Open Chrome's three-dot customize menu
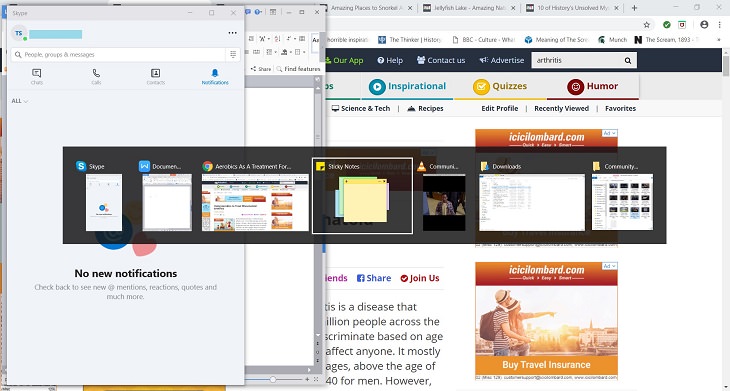730x391 pixels. coord(719,25)
